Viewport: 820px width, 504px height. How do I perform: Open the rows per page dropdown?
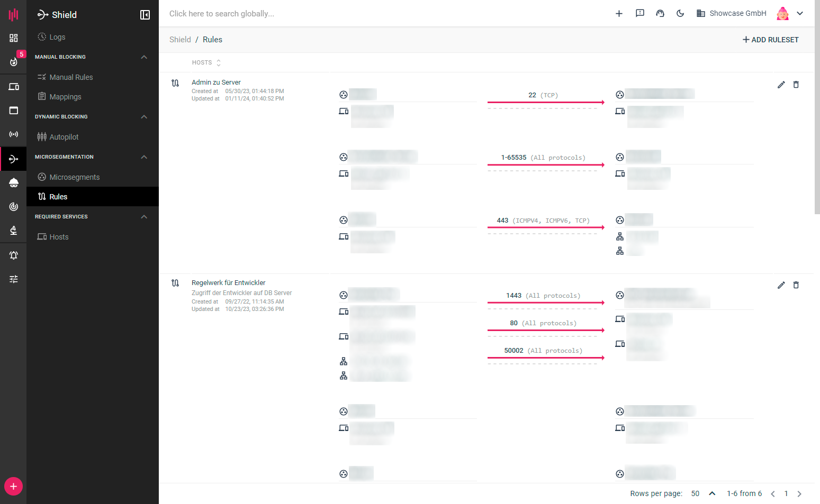click(x=703, y=493)
